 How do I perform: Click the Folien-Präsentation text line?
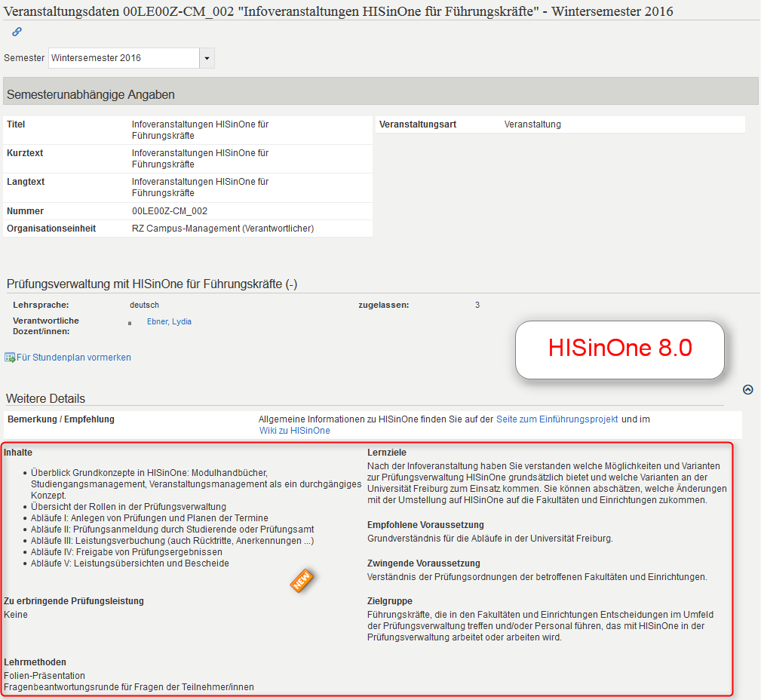coord(44,676)
